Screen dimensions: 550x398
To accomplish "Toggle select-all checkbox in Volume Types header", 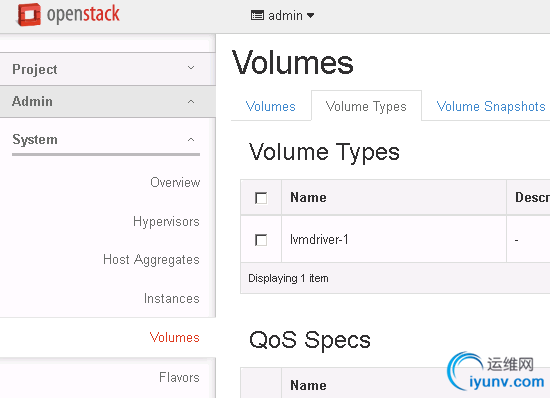I will [x=261, y=198].
